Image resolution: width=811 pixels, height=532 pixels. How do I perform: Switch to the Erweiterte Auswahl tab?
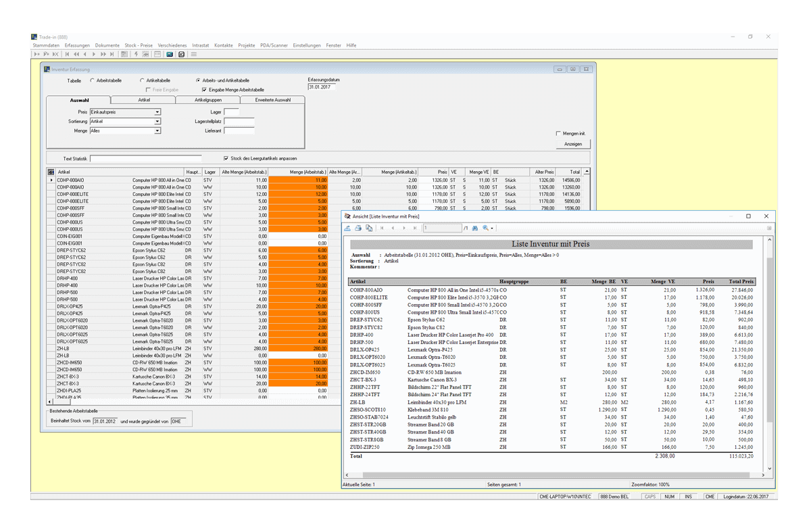coord(273,100)
